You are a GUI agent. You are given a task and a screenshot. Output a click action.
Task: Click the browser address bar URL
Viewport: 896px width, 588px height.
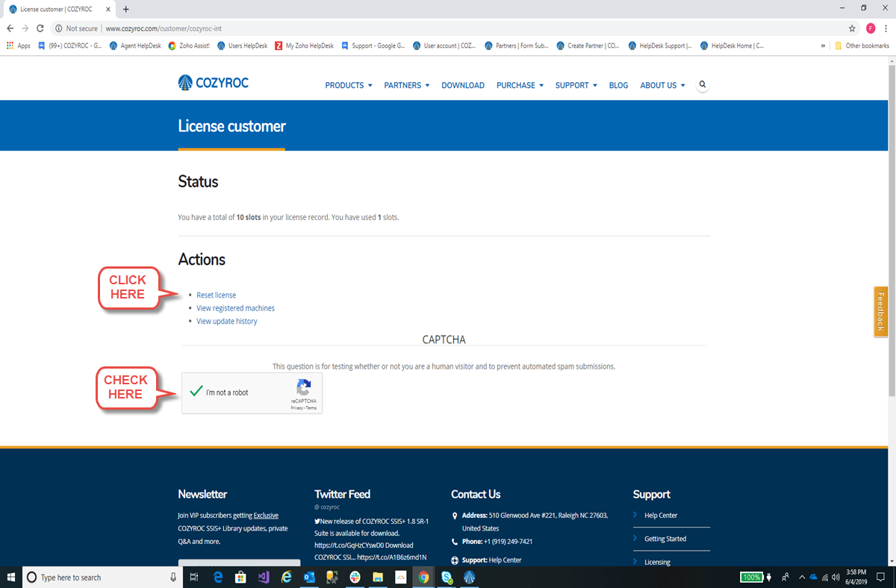(x=164, y=28)
